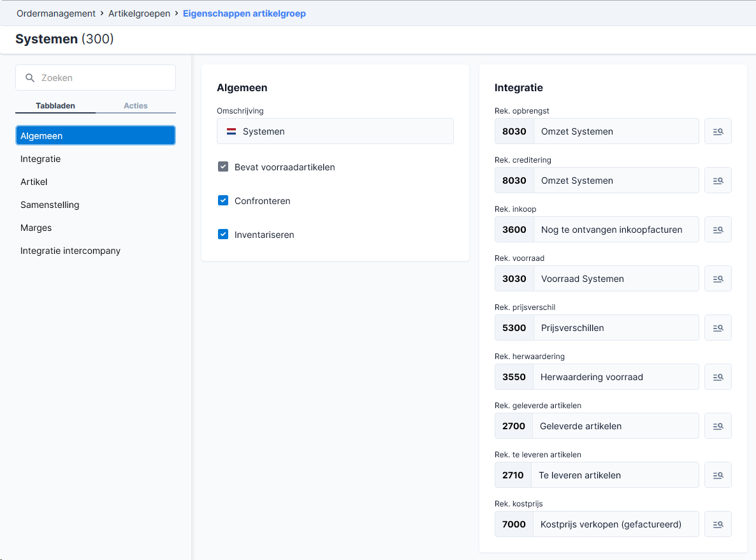Image resolution: width=756 pixels, height=560 pixels.
Task: Go to Ordermanagement via the breadcrumb
Action: pos(56,13)
